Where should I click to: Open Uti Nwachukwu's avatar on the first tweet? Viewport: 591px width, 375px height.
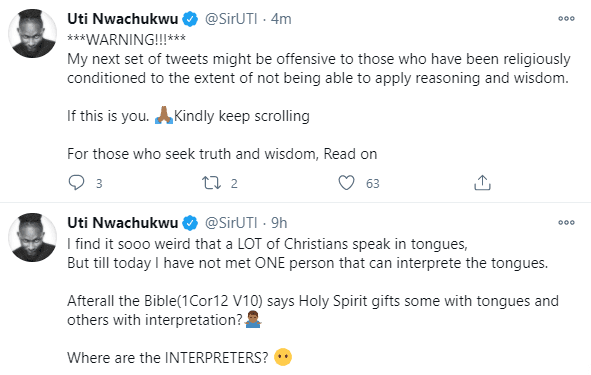point(33,34)
